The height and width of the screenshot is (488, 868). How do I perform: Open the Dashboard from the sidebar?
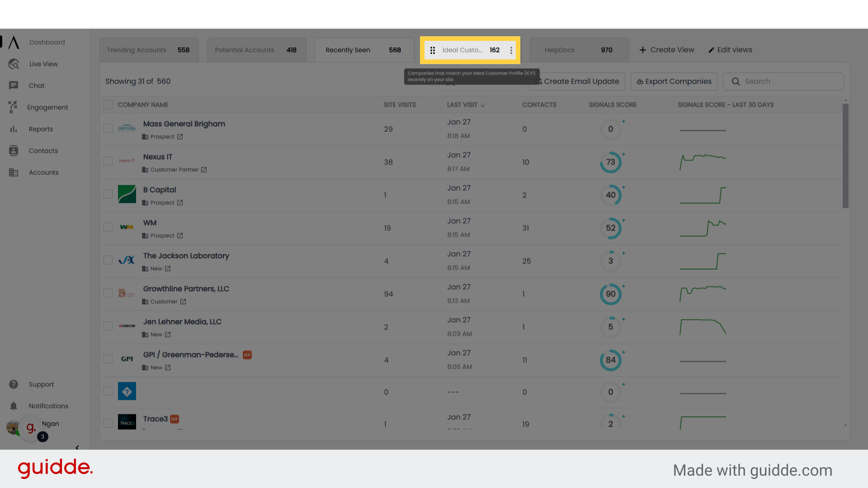(x=47, y=42)
